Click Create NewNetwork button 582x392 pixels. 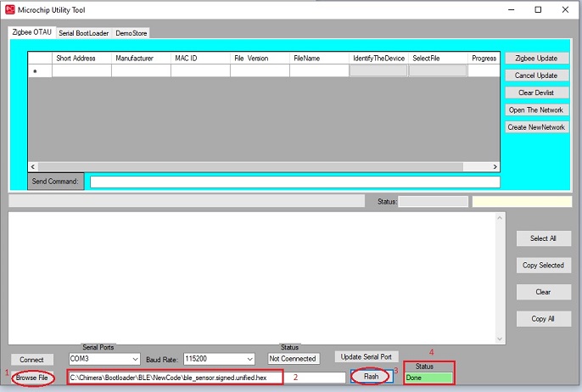tap(537, 127)
